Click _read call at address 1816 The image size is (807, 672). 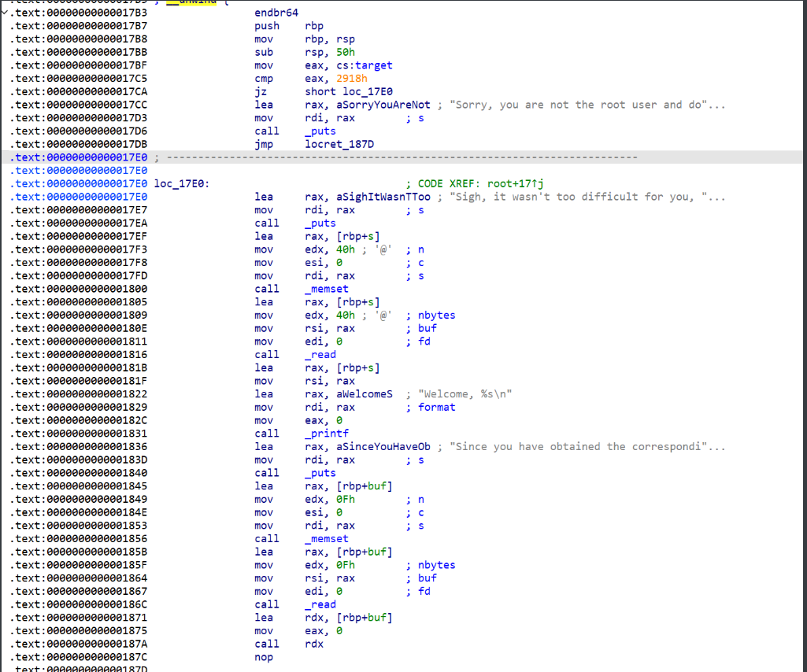320,354
